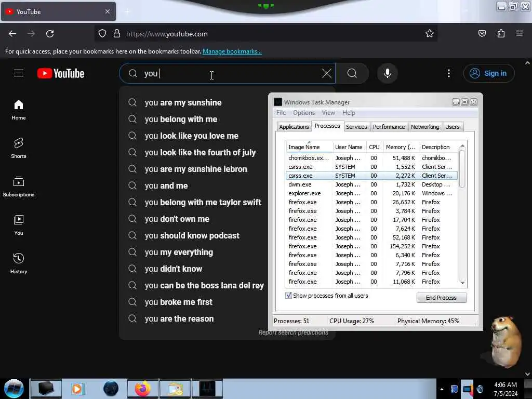Click the Sign in button
532x399 pixels.
(489, 73)
